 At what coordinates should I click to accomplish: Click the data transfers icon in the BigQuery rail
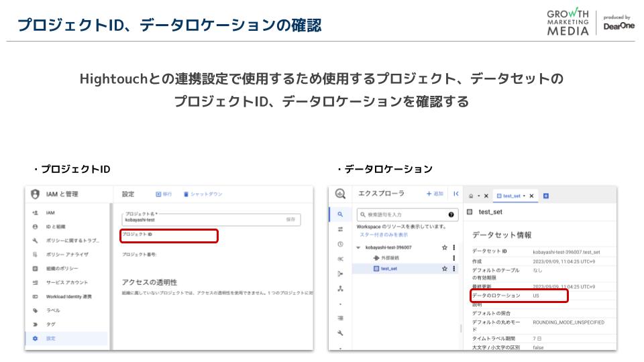340,229
